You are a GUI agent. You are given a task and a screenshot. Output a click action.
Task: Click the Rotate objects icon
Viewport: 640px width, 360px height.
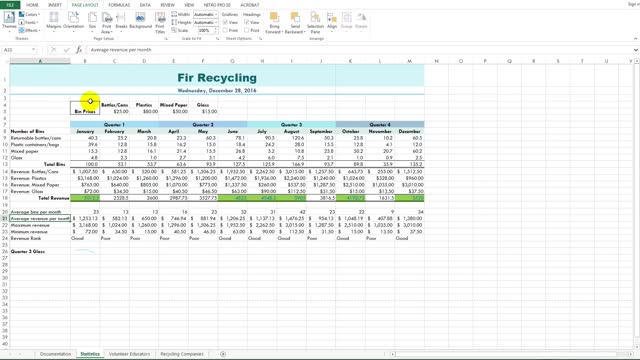tap(361, 22)
